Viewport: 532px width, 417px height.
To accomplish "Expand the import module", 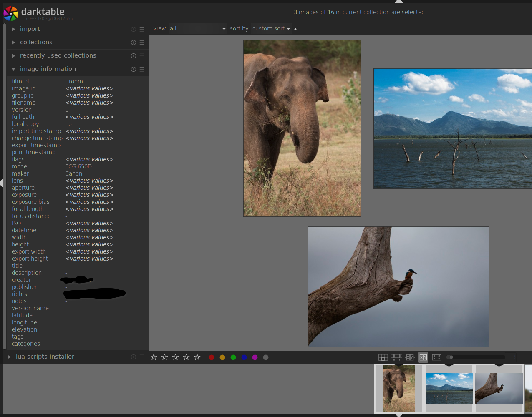I will coord(13,29).
